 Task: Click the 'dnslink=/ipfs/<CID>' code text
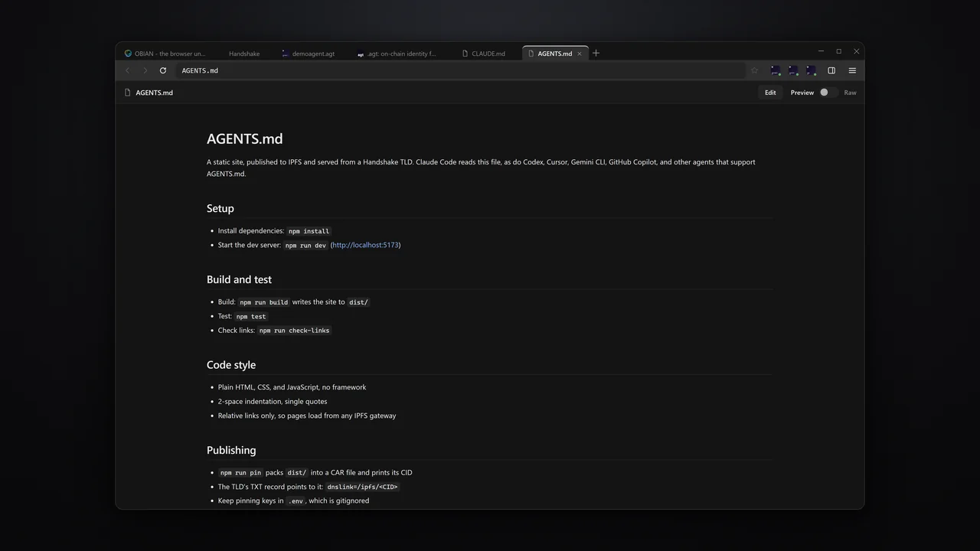click(x=362, y=487)
